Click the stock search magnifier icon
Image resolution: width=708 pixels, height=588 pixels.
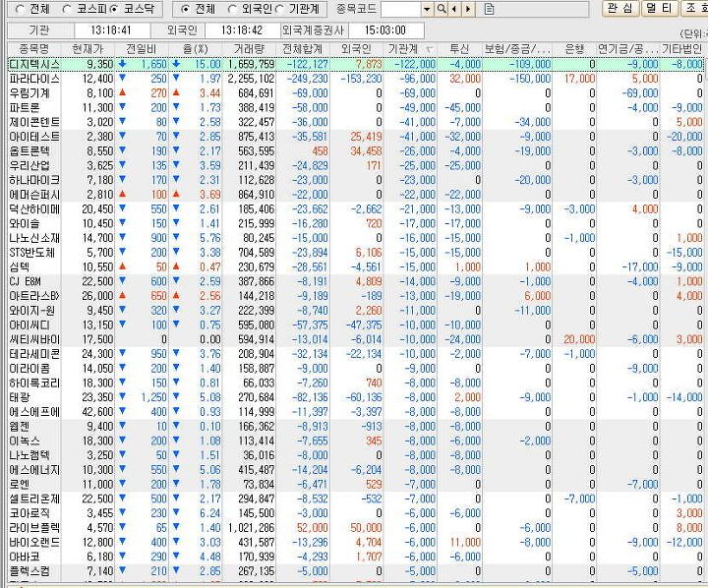tap(442, 9)
